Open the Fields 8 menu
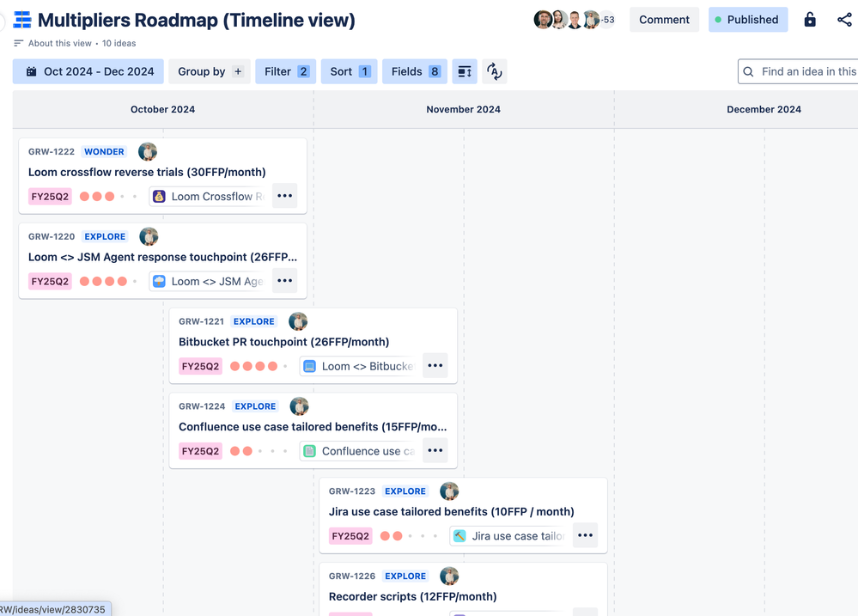The width and height of the screenshot is (858, 616). [415, 71]
